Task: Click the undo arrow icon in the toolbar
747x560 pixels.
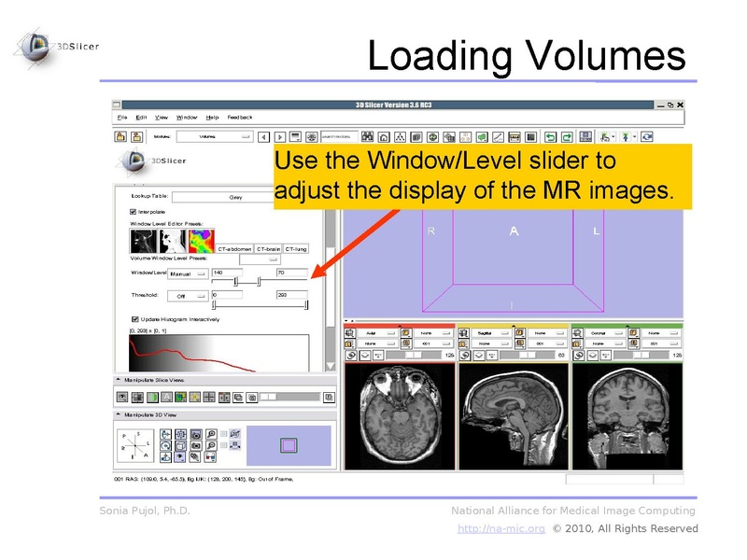Action: [550, 137]
